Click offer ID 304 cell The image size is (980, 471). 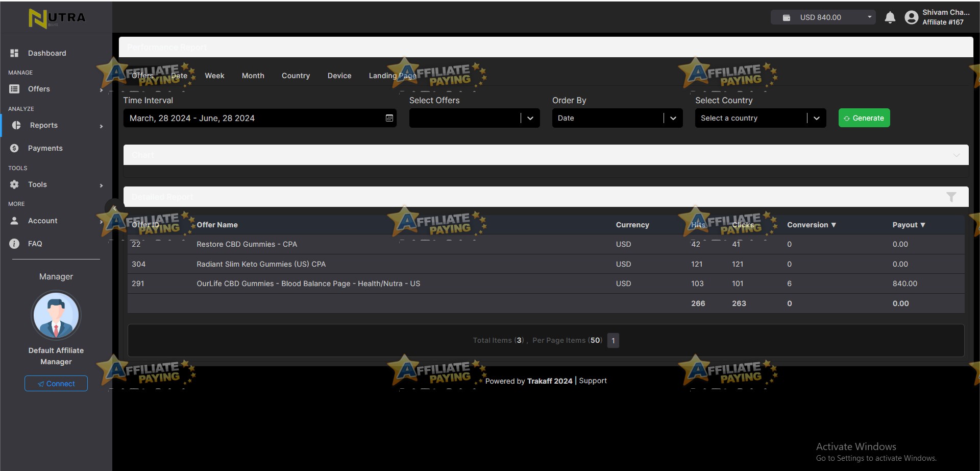pos(138,264)
